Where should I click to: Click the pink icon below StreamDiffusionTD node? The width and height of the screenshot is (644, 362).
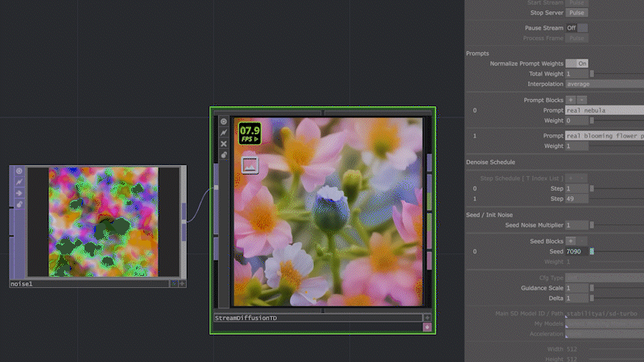pyautogui.click(x=427, y=327)
